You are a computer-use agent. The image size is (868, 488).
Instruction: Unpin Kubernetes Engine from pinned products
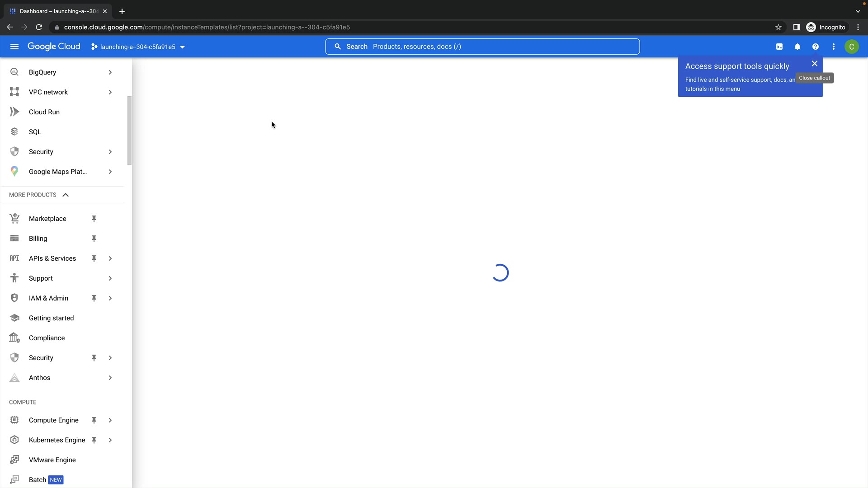[94, 440]
